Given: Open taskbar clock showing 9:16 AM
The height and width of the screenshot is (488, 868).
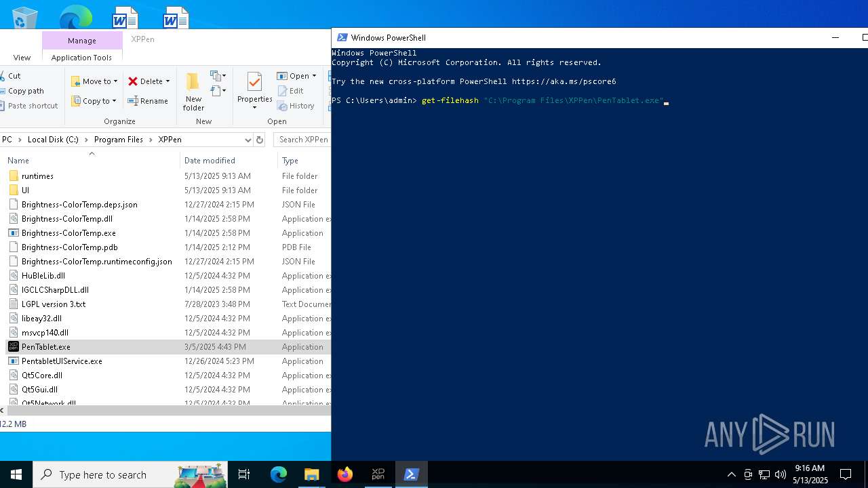Looking at the screenshot, I should (x=810, y=474).
